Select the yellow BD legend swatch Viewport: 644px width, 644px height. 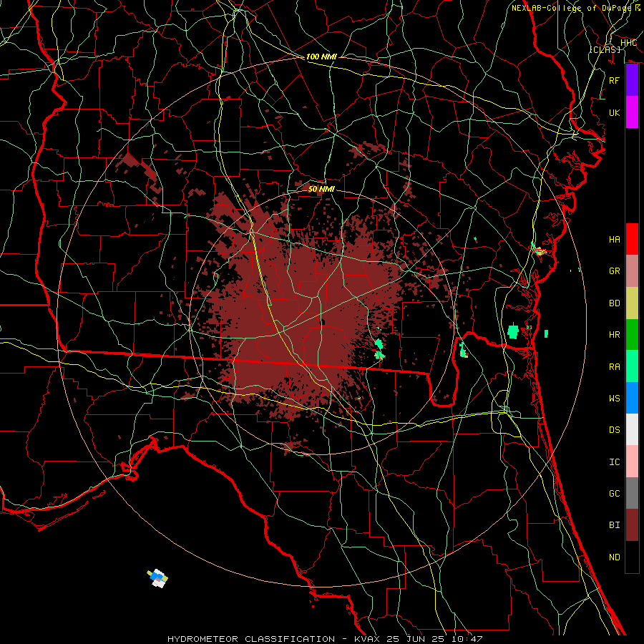632,303
